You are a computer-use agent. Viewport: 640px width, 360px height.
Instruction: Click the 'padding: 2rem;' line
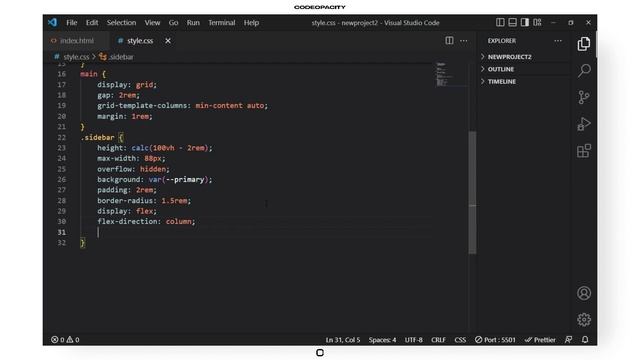tap(127, 190)
